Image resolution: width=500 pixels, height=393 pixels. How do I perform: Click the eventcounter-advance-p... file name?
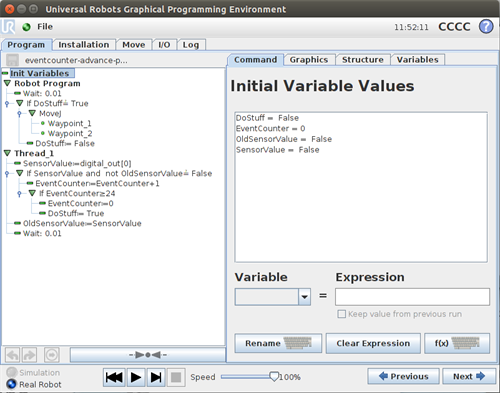tap(76, 60)
